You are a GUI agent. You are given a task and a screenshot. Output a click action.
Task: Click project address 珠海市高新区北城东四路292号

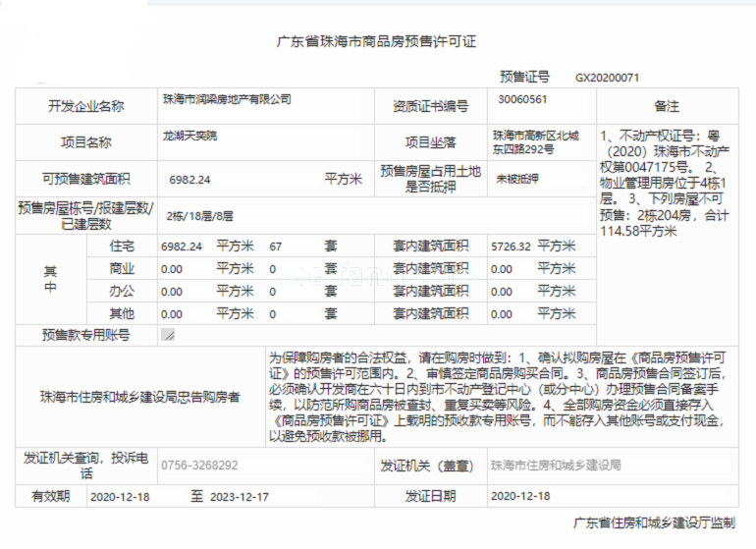pyautogui.click(x=535, y=142)
